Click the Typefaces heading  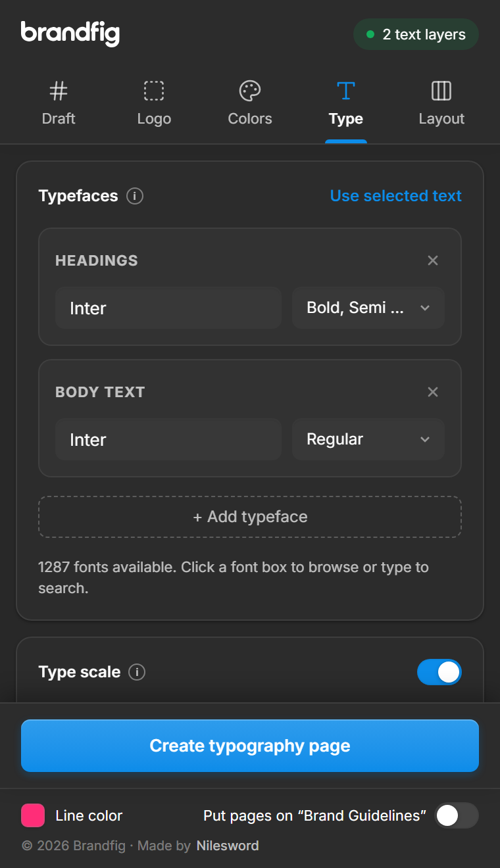[78, 196]
